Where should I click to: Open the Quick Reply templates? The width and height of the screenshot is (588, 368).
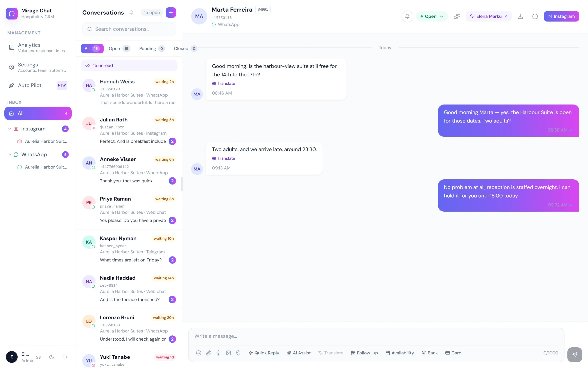tap(264, 353)
